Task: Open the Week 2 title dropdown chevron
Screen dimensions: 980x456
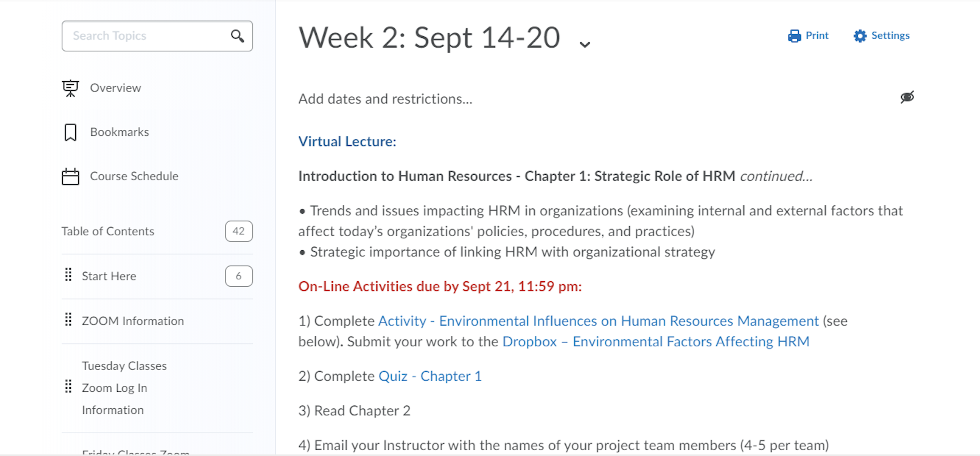Action: pos(584,45)
